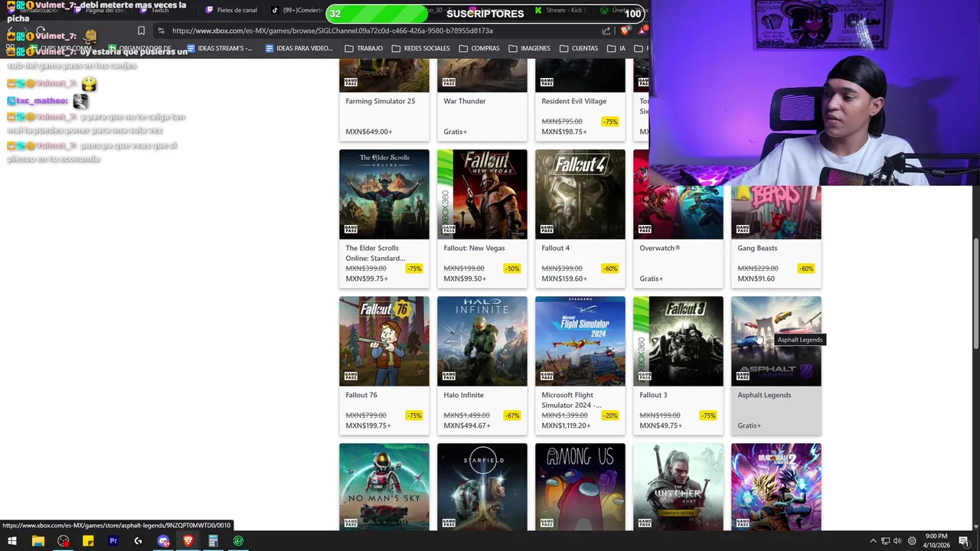Open the IA bookmarks folder
The height and width of the screenshot is (551, 980).
pyautogui.click(x=616, y=48)
